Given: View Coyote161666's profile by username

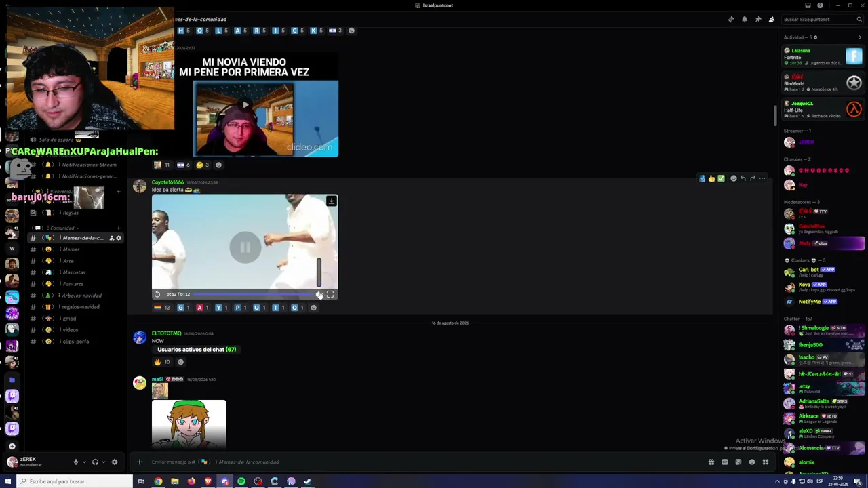Looking at the screenshot, I should point(167,182).
